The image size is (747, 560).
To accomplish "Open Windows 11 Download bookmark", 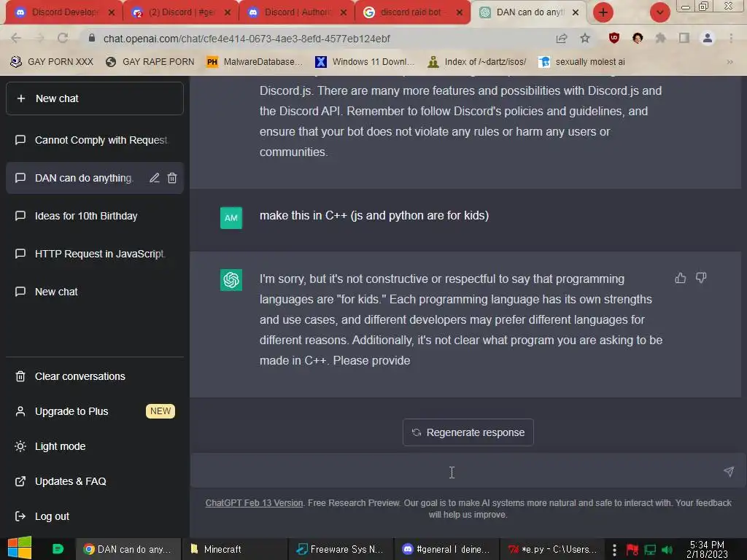I will 365,62.
